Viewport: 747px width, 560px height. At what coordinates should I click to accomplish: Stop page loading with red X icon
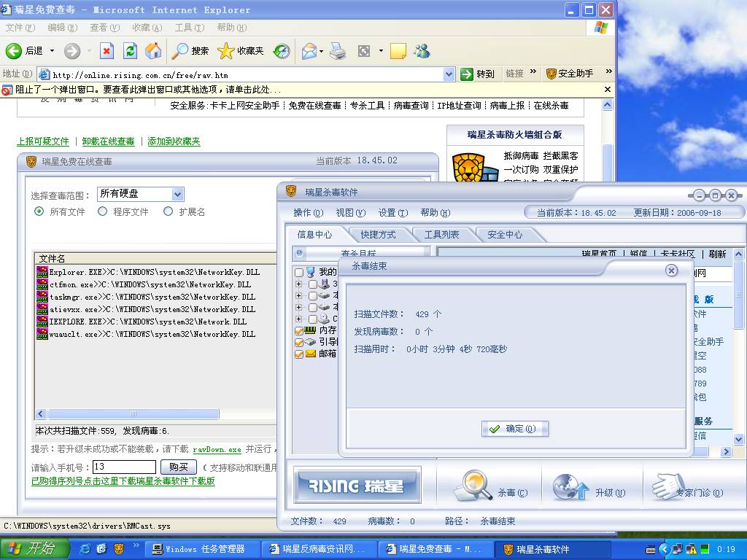(x=107, y=50)
